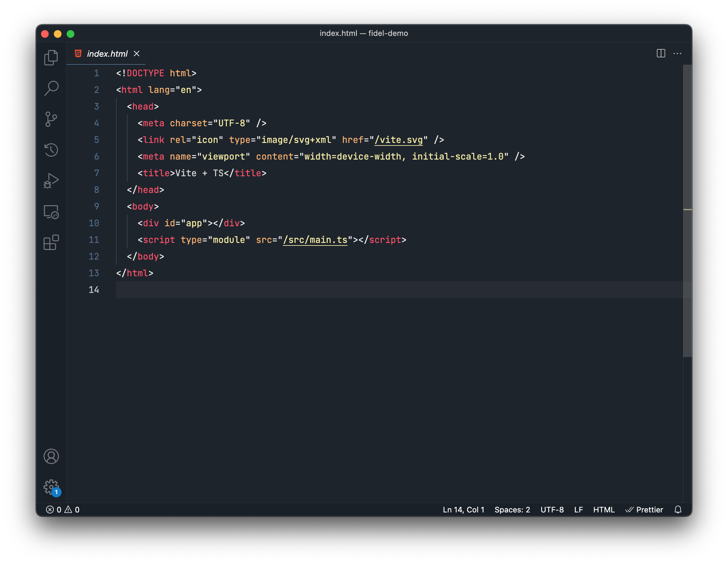
Task: Click the Prettier status bar item
Action: 644,510
